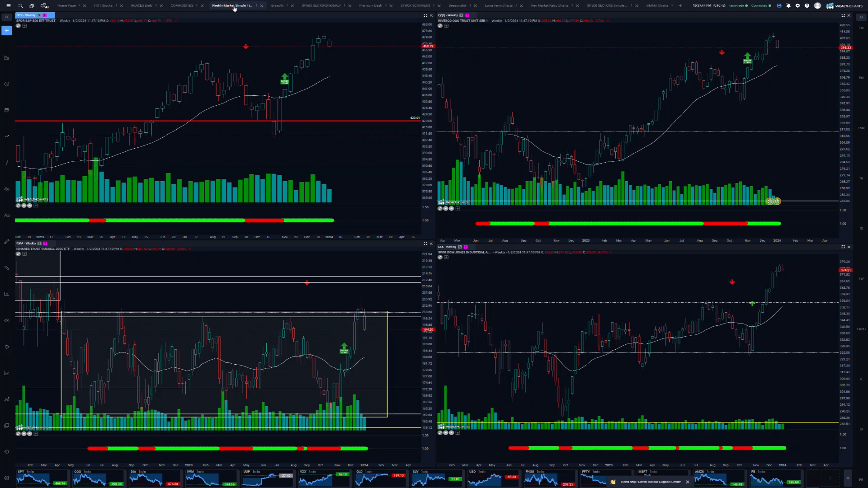This screenshot has width=868, height=488.
Task: Open the calendar icon in left sidebar
Action: 6,110
